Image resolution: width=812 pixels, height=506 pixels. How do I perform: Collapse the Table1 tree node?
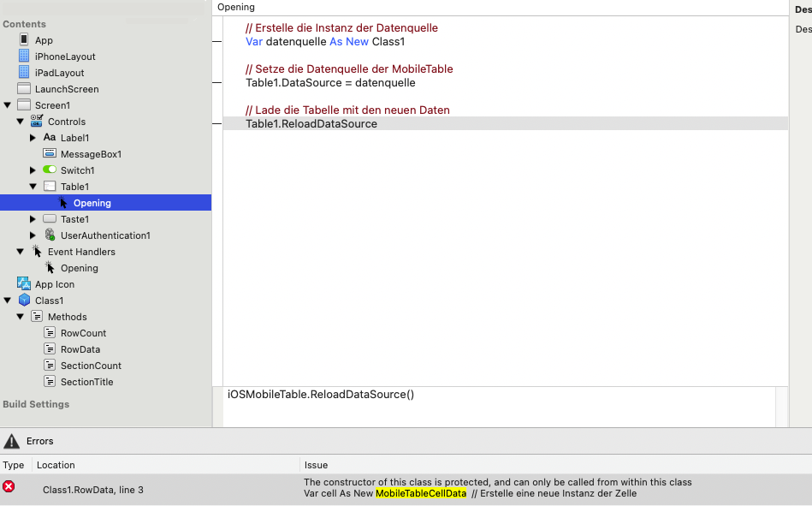[33, 187]
